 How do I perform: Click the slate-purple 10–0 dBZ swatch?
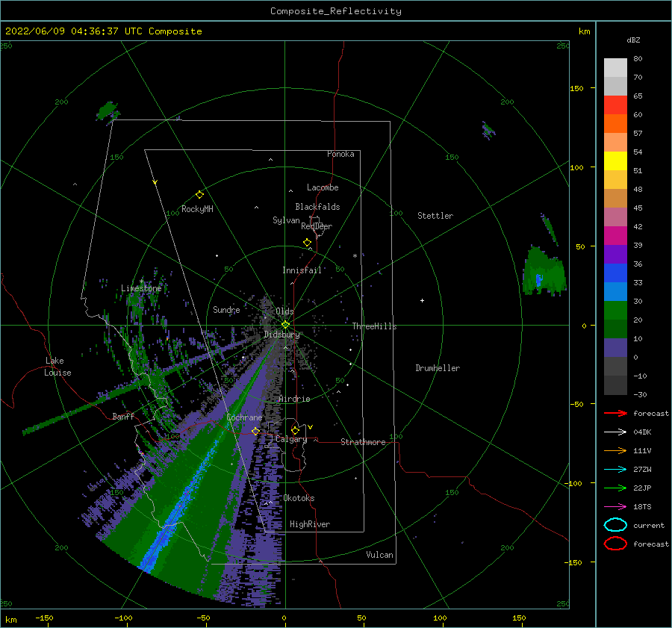coord(615,348)
